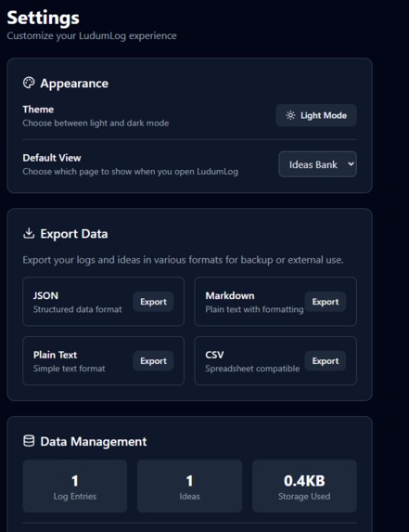Click the Appearance section title

(74, 84)
